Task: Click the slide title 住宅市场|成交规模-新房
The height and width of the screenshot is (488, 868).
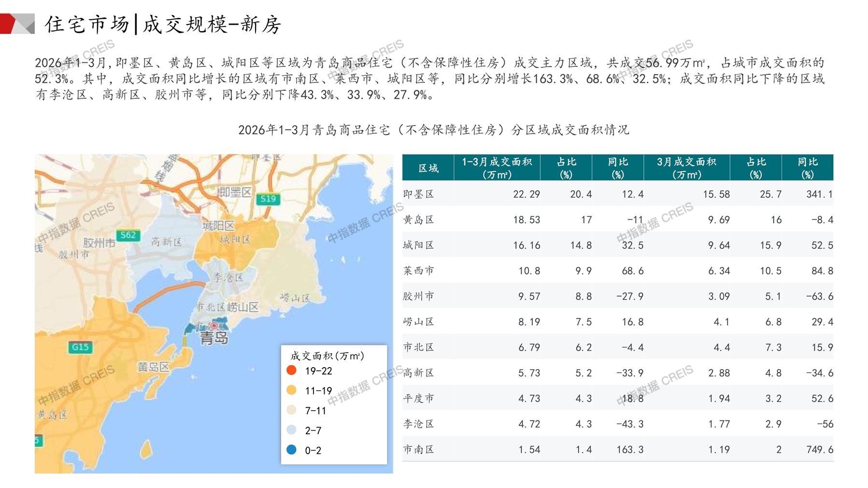Action: [x=163, y=25]
